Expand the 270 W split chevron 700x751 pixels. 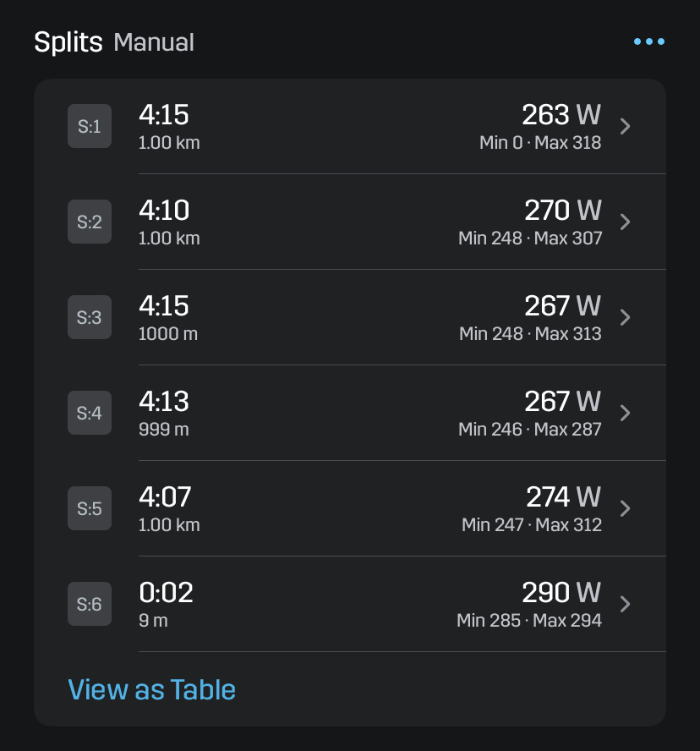tap(626, 222)
